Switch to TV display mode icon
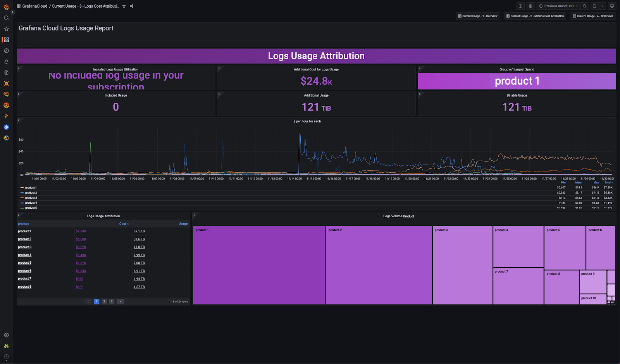Image resolution: width=620 pixels, height=364 pixels. (612, 6)
